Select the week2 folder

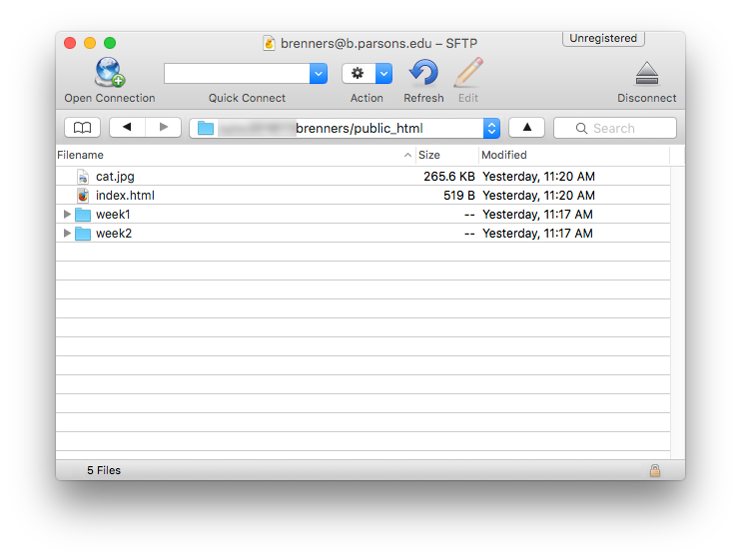pos(363,233)
